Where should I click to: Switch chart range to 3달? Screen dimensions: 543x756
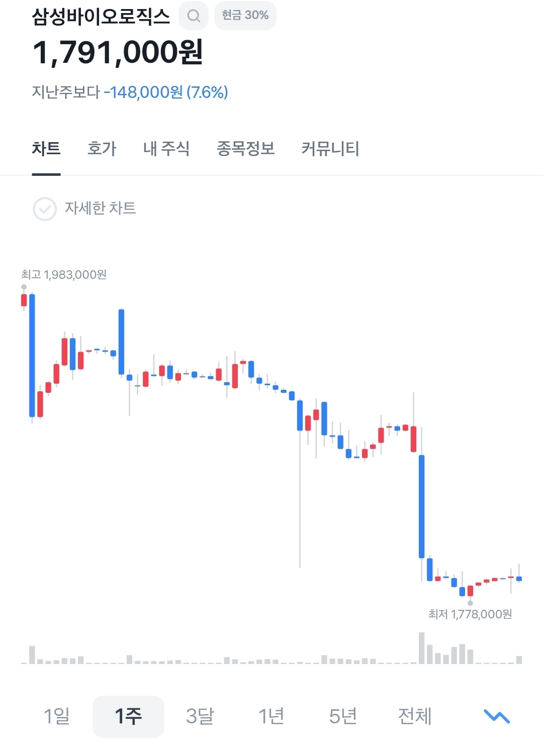(200, 716)
